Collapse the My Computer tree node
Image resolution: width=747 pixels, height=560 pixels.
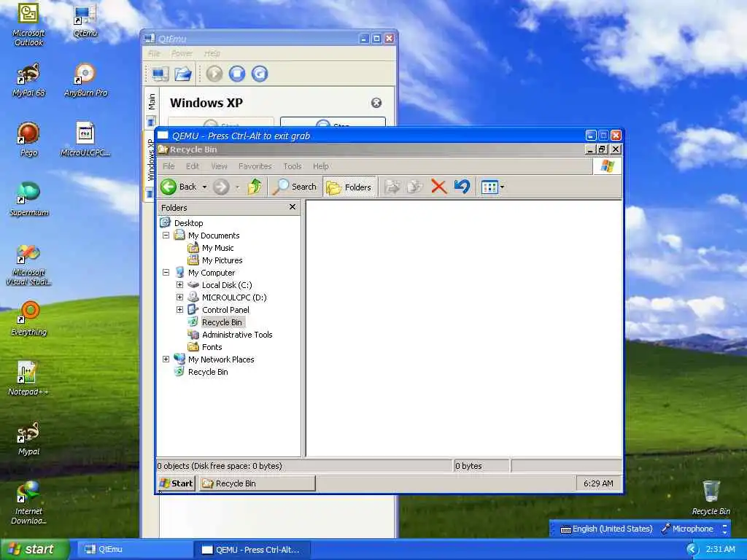[166, 273]
